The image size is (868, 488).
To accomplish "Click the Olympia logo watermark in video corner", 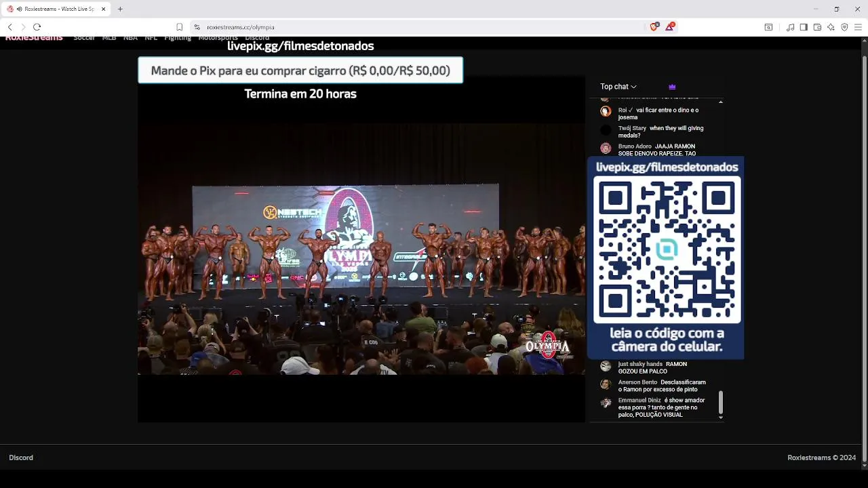I will pyautogui.click(x=548, y=345).
